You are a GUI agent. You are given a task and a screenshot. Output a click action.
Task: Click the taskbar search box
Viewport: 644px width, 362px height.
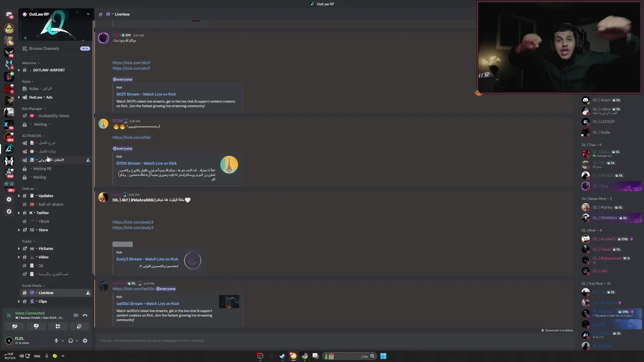click(350, 356)
